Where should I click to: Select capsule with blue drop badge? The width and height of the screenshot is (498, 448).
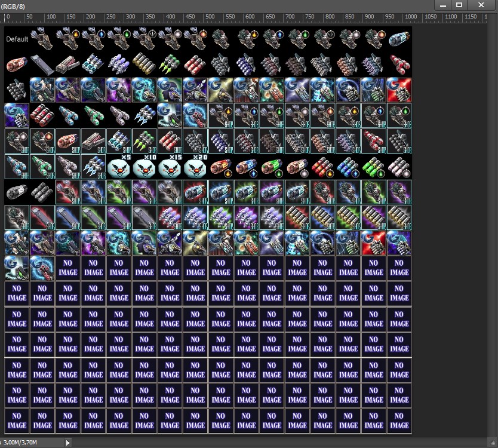(x=247, y=167)
